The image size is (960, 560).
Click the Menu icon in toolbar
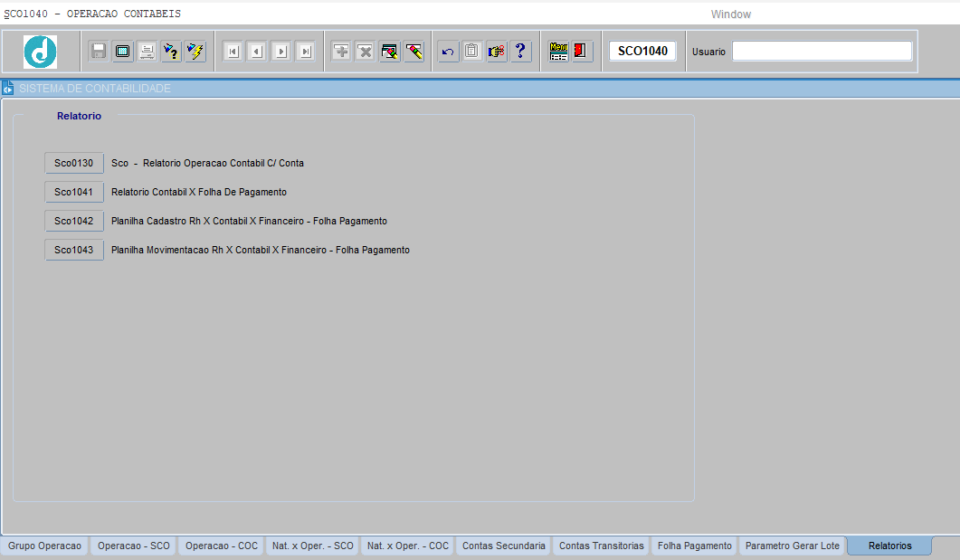(559, 52)
